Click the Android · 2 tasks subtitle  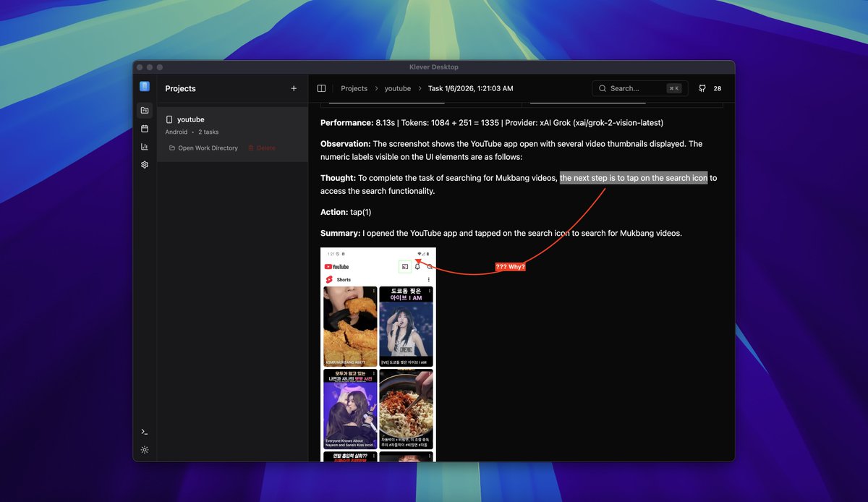pyautogui.click(x=192, y=132)
